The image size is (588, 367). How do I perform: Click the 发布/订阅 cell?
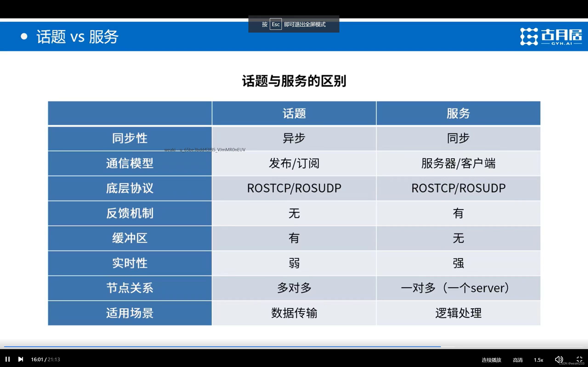click(x=294, y=163)
